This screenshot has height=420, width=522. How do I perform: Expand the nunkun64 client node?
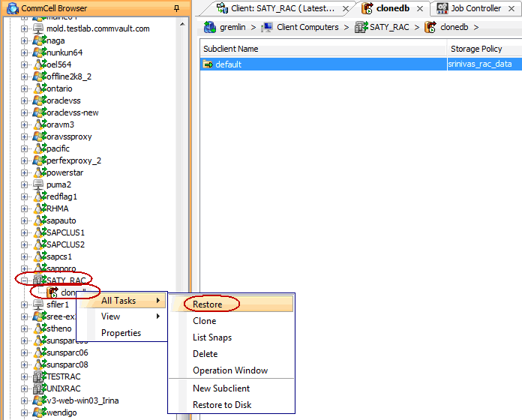[24, 53]
